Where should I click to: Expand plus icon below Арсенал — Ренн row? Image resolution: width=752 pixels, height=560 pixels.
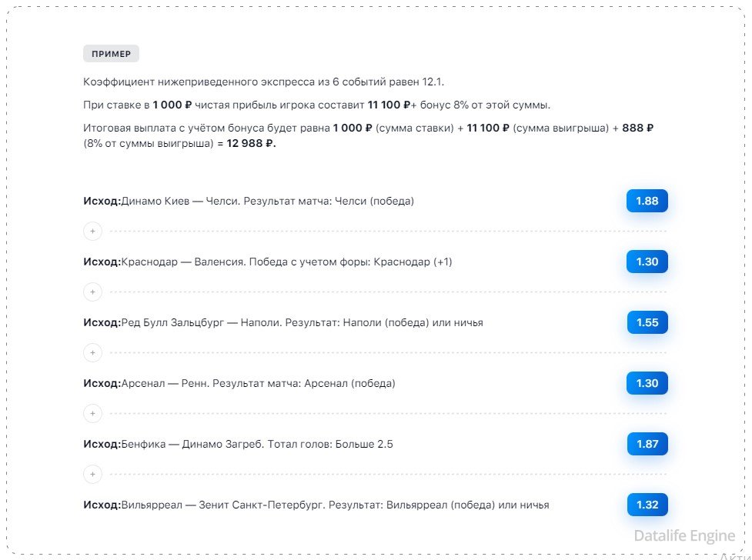click(92, 413)
